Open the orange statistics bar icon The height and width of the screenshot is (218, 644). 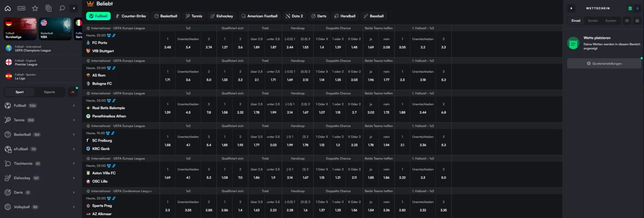tap(73, 92)
